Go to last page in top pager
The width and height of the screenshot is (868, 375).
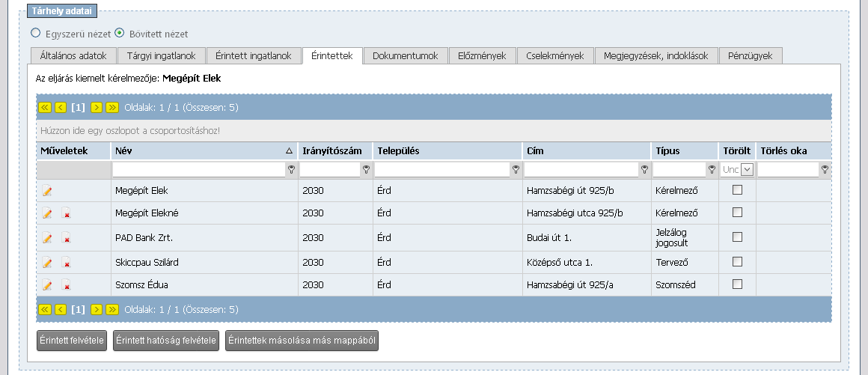112,108
